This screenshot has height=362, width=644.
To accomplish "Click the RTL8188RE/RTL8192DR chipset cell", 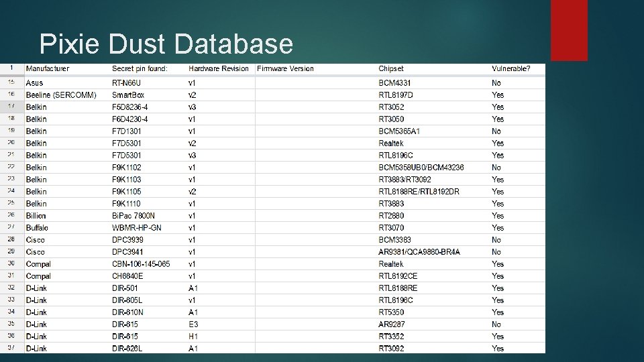I will (419, 192).
